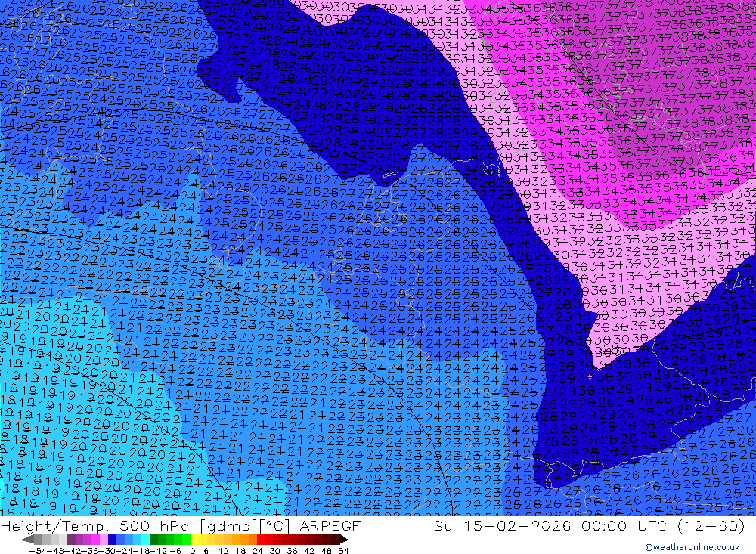Click the -54 legend value
Viewport: 756px width, 554px height.
click(x=38, y=551)
